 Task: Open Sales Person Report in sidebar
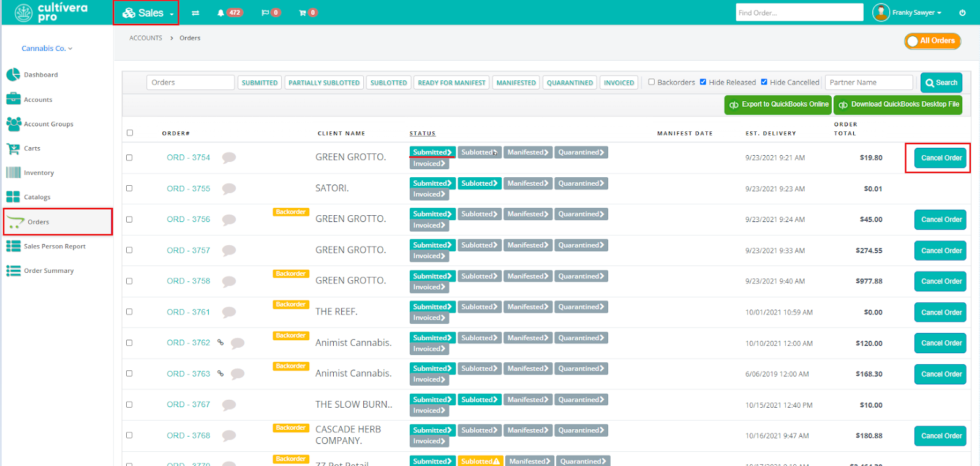[x=55, y=246]
